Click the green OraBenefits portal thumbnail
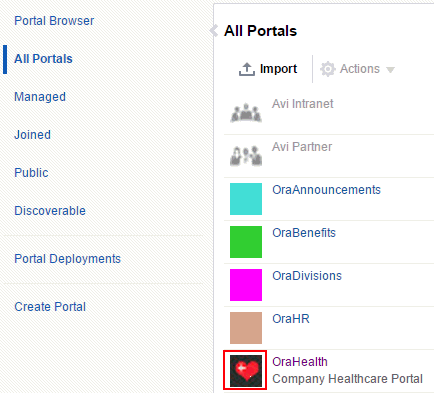Screen dimensions: 434x393 pos(246,242)
